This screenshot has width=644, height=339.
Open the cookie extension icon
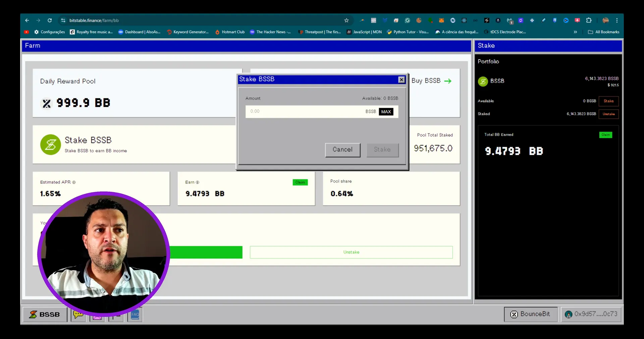(x=419, y=20)
